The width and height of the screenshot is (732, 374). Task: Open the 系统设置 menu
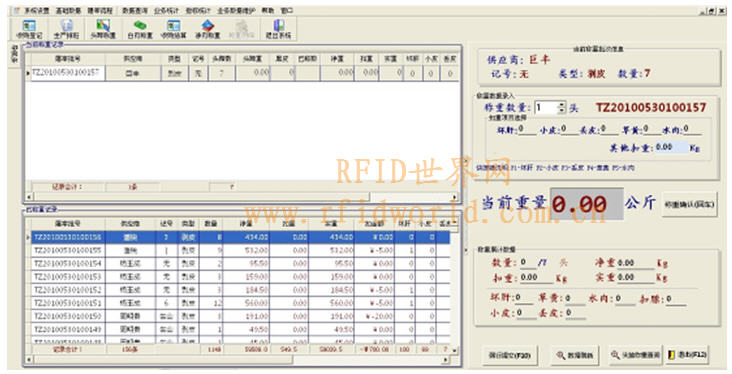pos(36,10)
